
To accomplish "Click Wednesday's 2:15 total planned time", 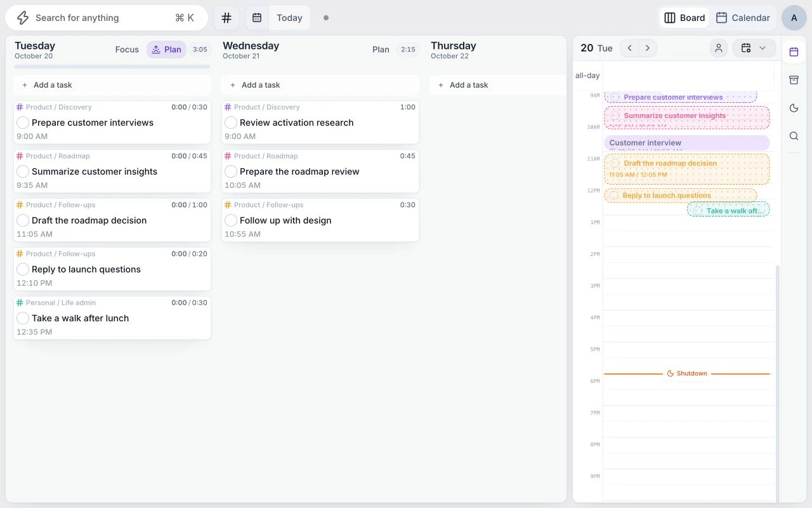I will [408, 50].
